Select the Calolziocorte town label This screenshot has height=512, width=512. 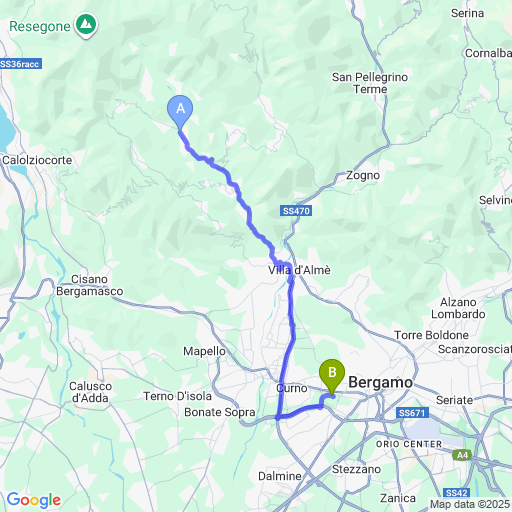[x=37, y=160]
